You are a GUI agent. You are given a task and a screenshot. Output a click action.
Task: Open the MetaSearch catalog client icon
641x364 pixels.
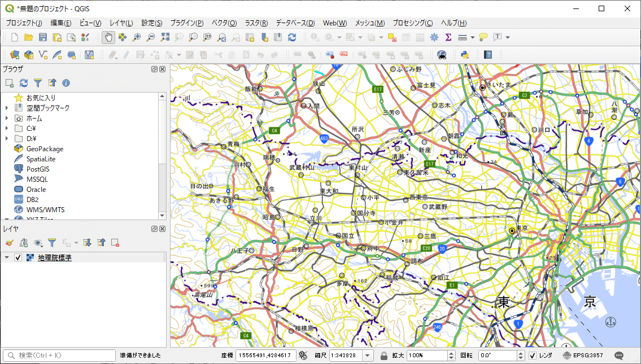tap(442, 55)
